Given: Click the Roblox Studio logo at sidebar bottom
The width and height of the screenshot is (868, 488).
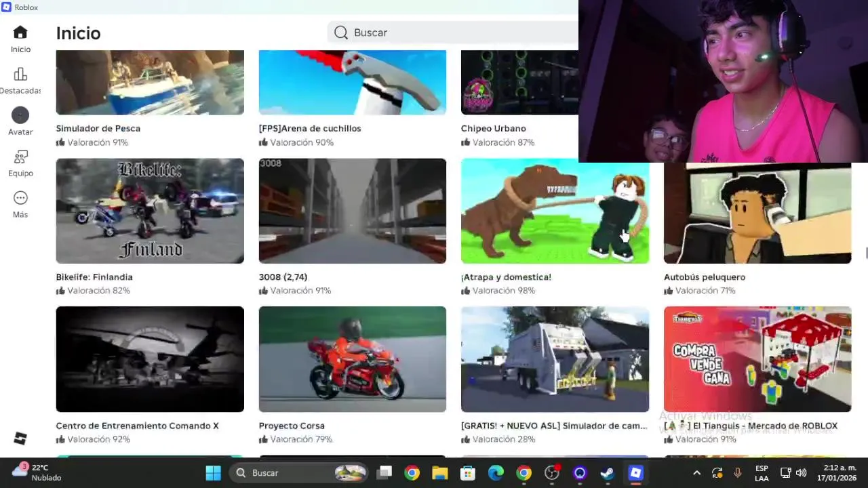Looking at the screenshot, I should coord(20,439).
